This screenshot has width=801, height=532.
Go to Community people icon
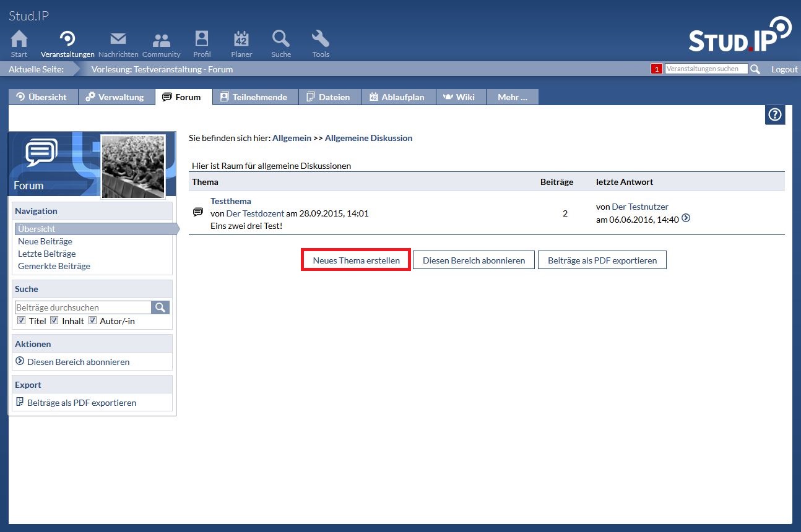click(162, 40)
